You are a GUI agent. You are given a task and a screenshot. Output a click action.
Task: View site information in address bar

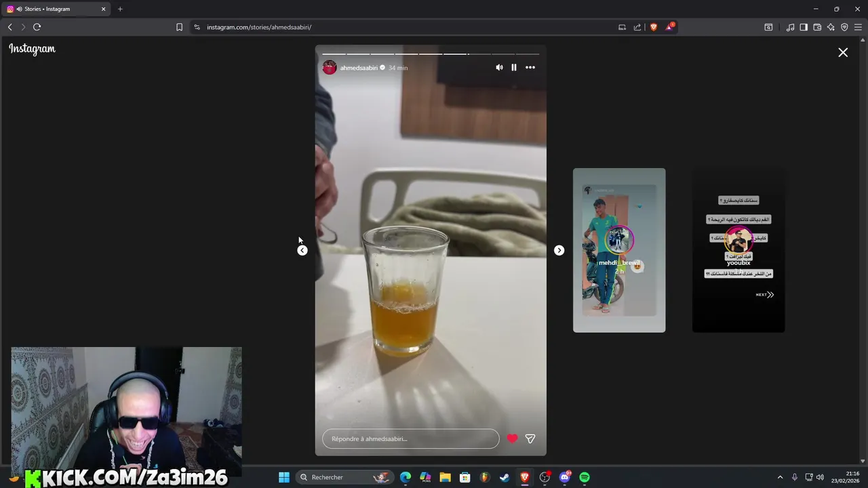[x=197, y=27]
